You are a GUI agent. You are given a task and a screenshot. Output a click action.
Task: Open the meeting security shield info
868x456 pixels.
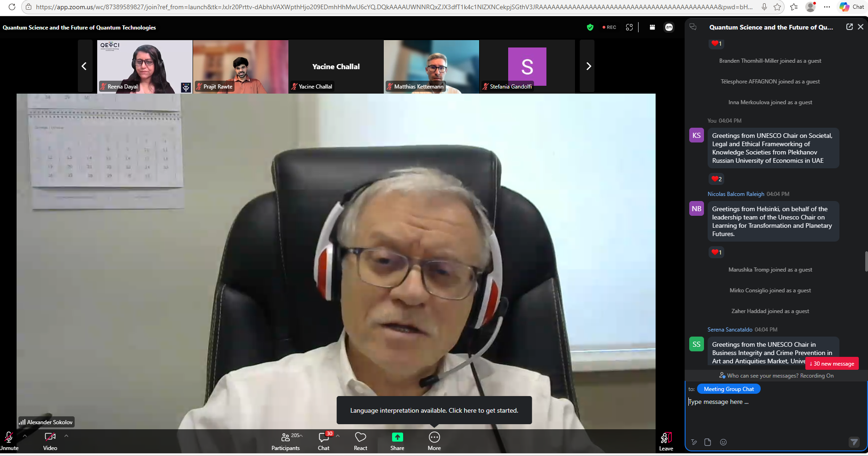pyautogui.click(x=590, y=27)
